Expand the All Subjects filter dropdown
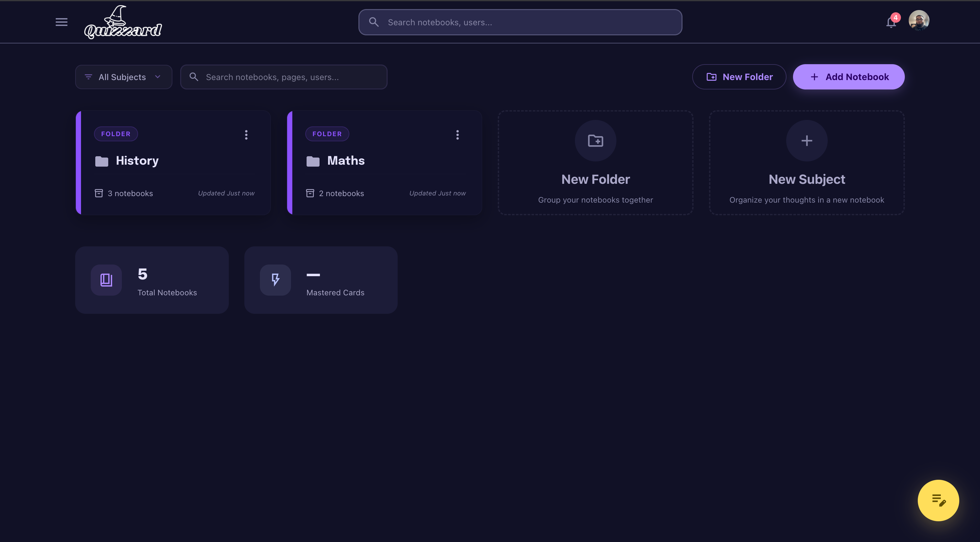 coord(122,77)
